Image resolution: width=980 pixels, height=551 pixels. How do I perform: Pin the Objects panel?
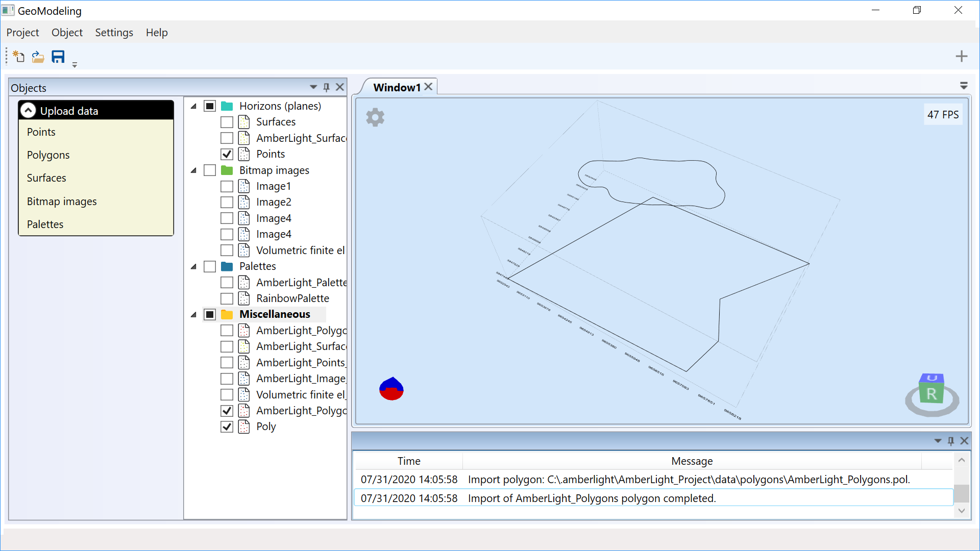(x=327, y=87)
